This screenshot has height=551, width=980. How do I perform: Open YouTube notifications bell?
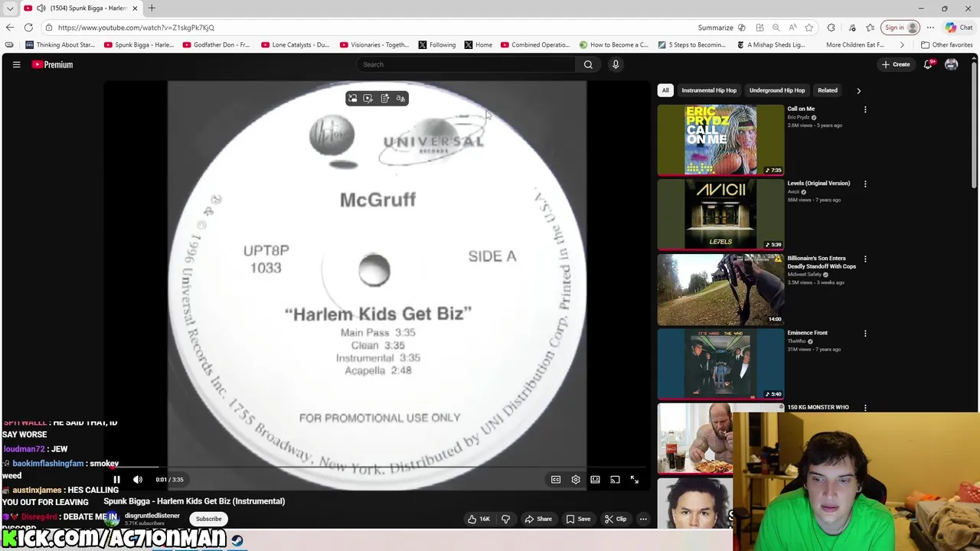coord(928,64)
